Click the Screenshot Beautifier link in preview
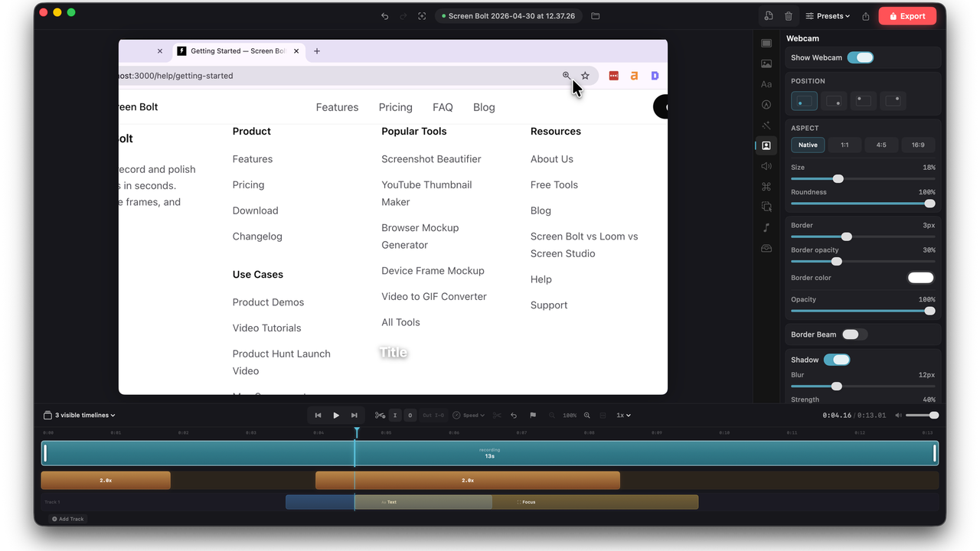 click(432, 159)
